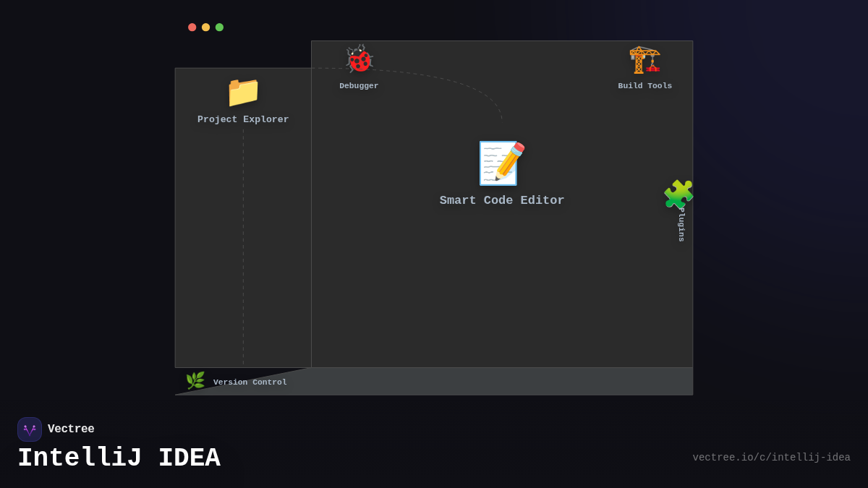Toggle the green traffic light button
The height and width of the screenshot is (488, 868).
click(x=219, y=27)
